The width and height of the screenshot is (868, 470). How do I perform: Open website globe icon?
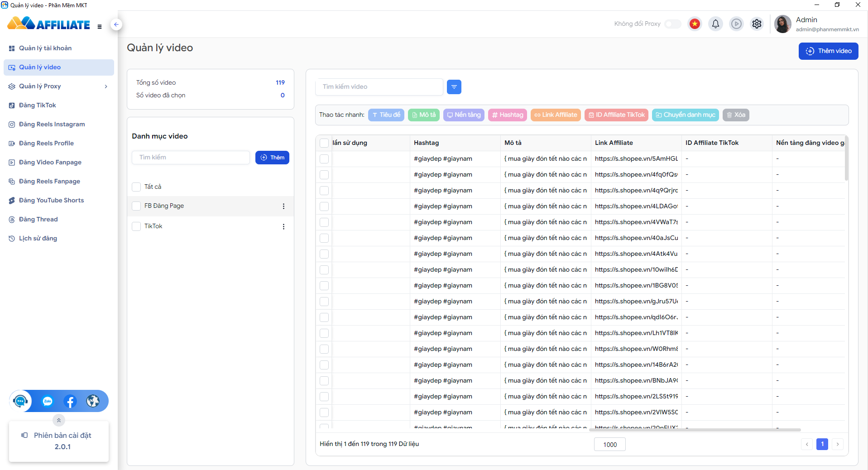(x=93, y=401)
